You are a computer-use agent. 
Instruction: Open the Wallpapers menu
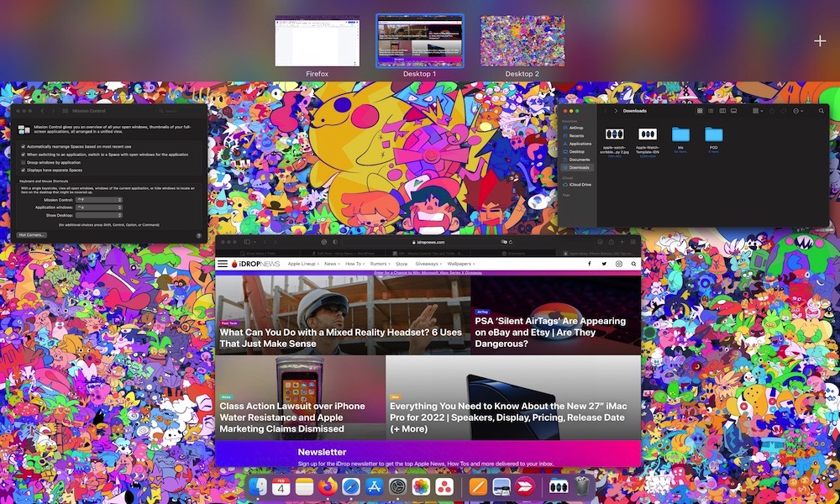460,264
